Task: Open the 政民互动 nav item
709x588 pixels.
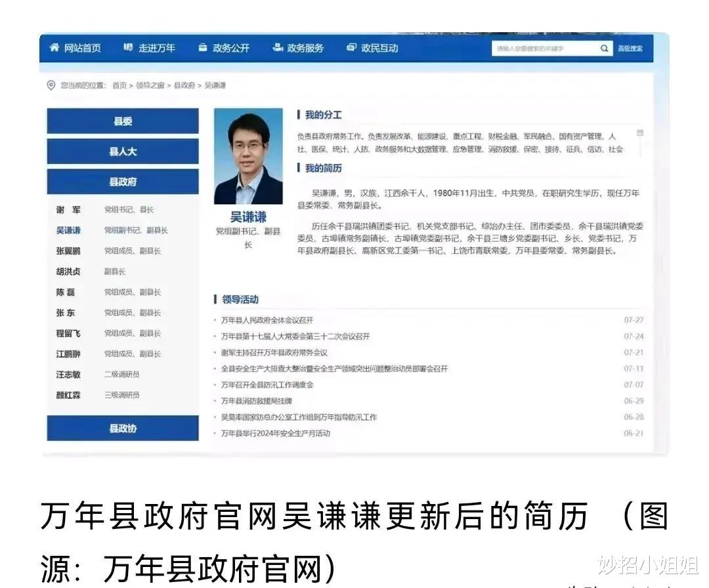Action: click(x=372, y=48)
